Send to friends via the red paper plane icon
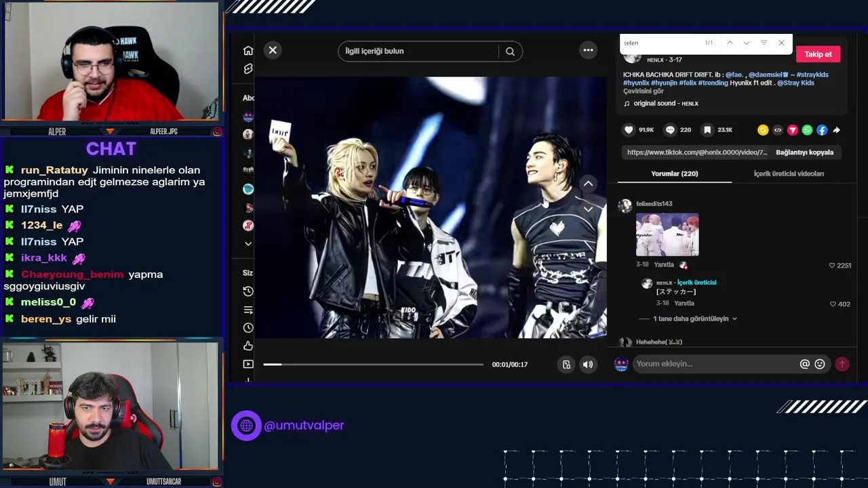Screen dimensions: 868x488 793,130
